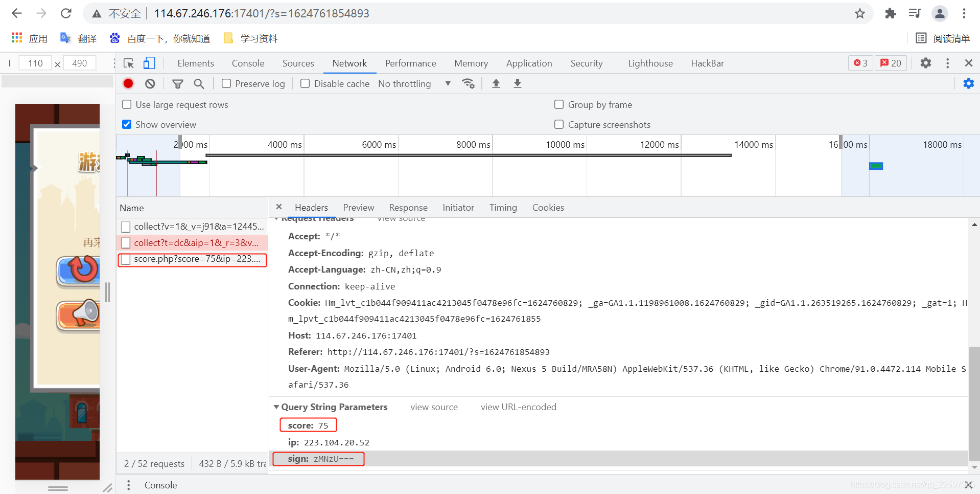Image resolution: width=980 pixels, height=494 pixels.
Task: Check Capture screenshots
Action: 559,124
